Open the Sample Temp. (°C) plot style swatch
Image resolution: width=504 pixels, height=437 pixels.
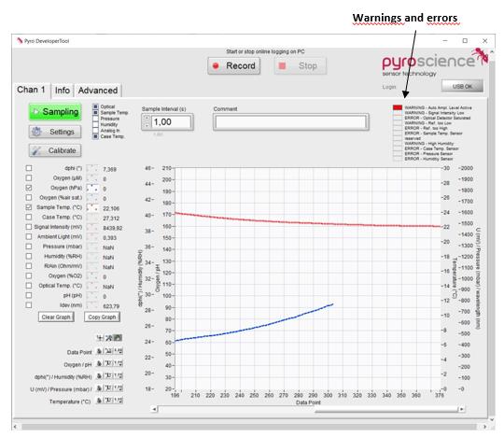pyautogui.click(x=92, y=207)
